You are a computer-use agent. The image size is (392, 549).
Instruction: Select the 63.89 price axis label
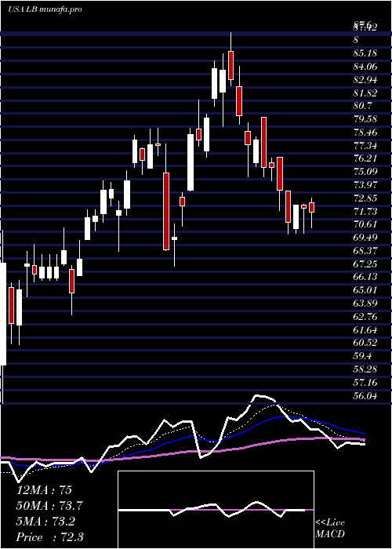click(365, 303)
